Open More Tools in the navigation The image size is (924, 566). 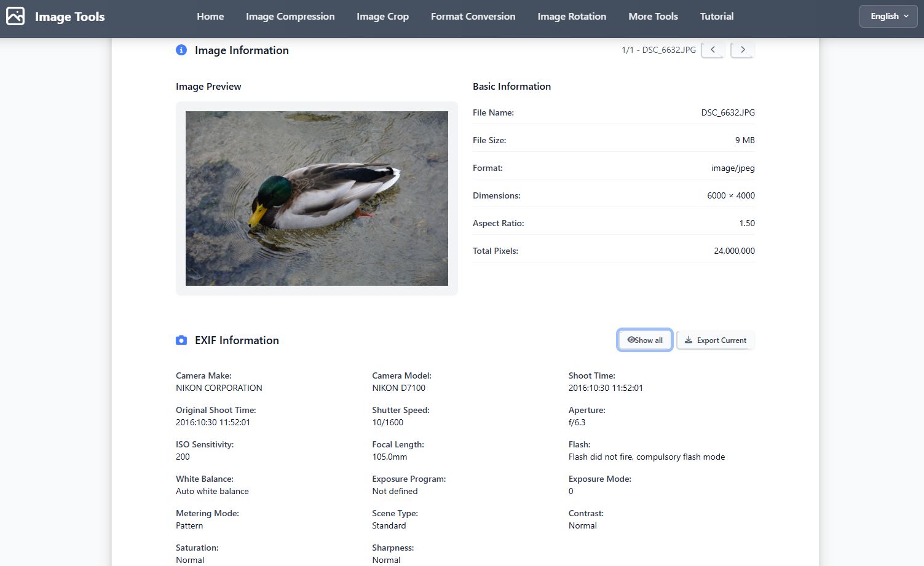653,17
